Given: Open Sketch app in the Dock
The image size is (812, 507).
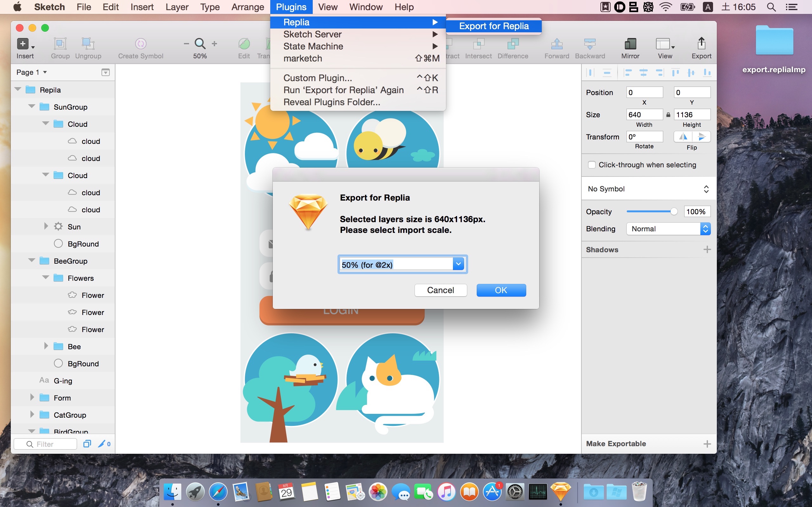Looking at the screenshot, I should [560, 491].
